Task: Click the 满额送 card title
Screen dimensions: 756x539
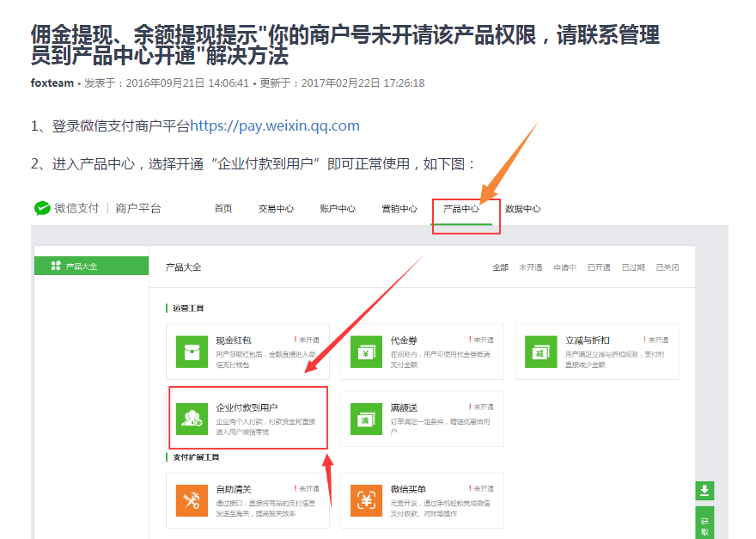Action: (x=404, y=407)
